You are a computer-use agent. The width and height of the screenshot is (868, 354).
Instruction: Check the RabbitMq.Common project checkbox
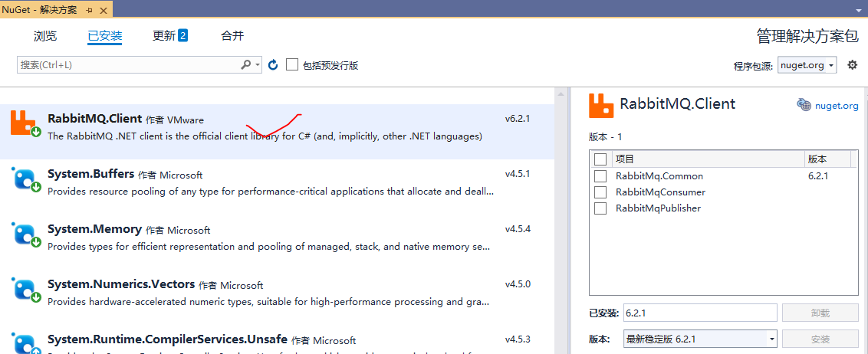[x=600, y=176]
